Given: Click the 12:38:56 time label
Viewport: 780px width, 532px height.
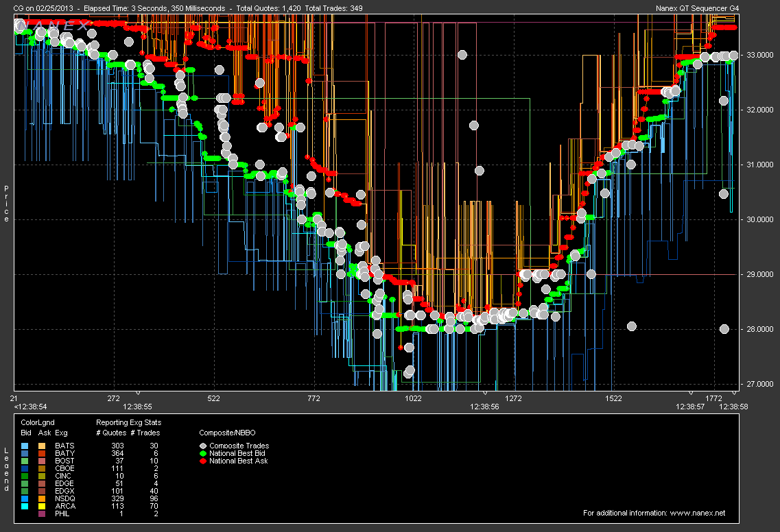Looking at the screenshot, I should [x=484, y=407].
